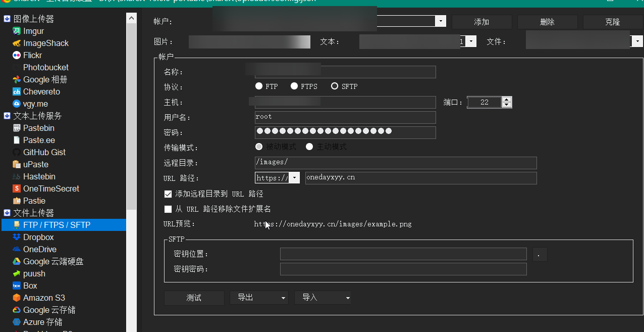644x332 pixels.
Task: Open the 文件 account dropdown arrow
Action: tap(638, 41)
